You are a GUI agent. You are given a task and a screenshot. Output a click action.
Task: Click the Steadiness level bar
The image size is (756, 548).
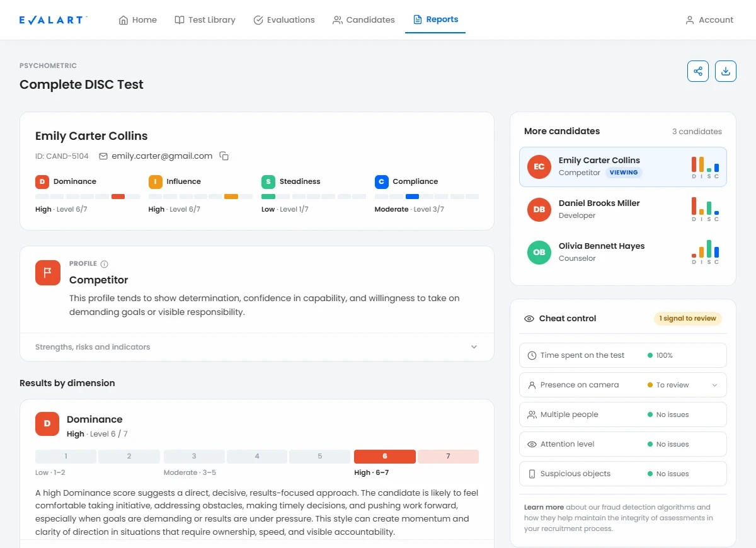tap(314, 197)
